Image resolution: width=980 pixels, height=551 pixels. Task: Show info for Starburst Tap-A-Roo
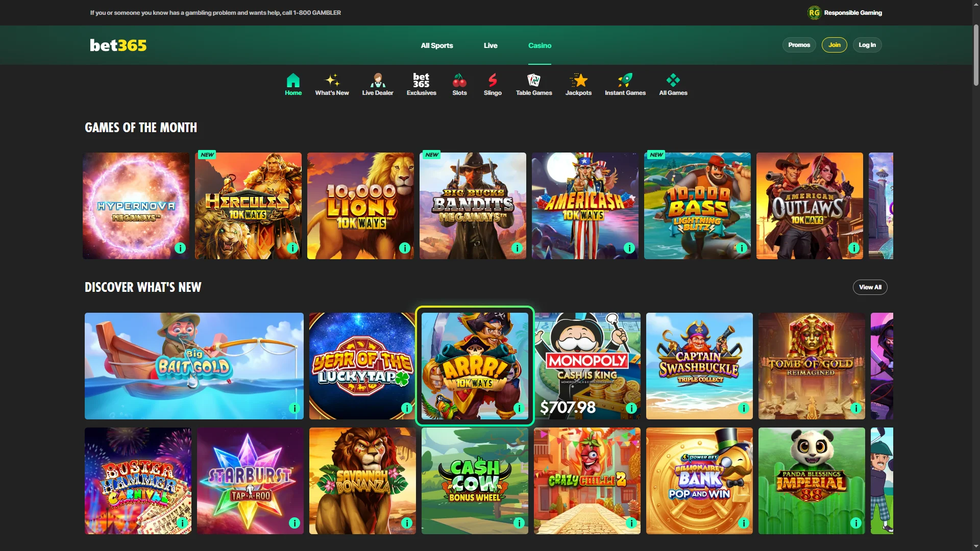295,523
